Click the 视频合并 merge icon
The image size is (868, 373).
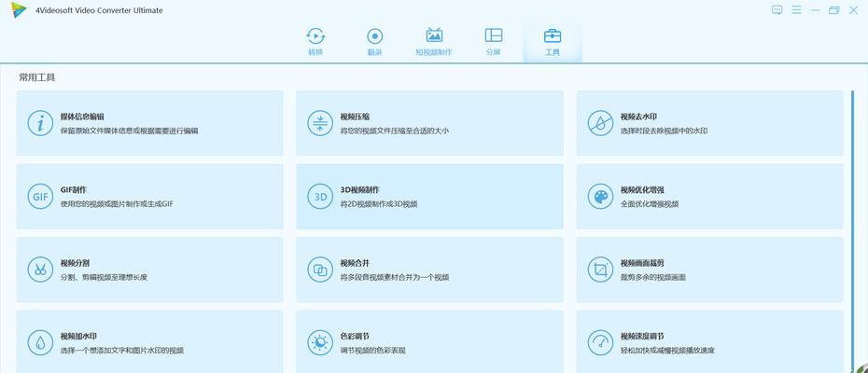[x=320, y=269]
